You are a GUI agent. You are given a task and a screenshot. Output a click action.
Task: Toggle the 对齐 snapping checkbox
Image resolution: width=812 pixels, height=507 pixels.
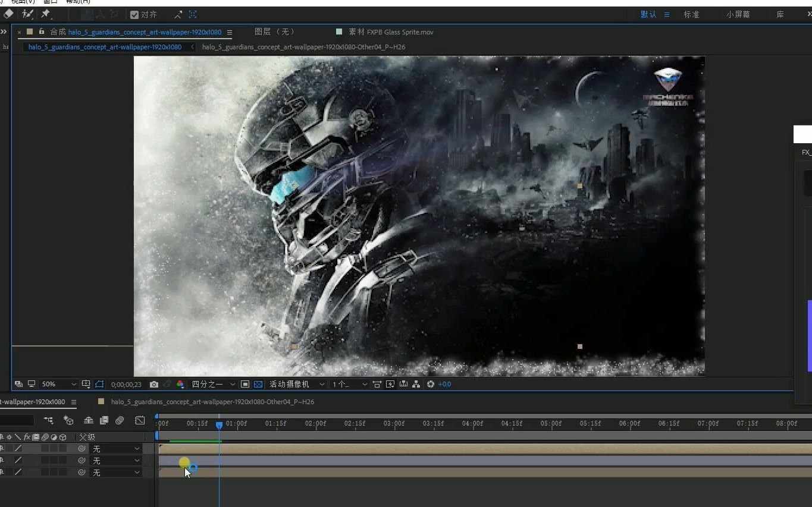tap(134, 14)
